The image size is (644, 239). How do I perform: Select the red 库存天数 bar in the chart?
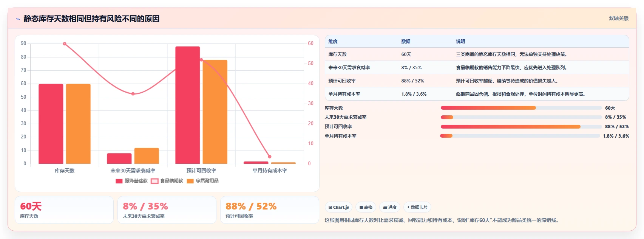(x=51, y=124)
